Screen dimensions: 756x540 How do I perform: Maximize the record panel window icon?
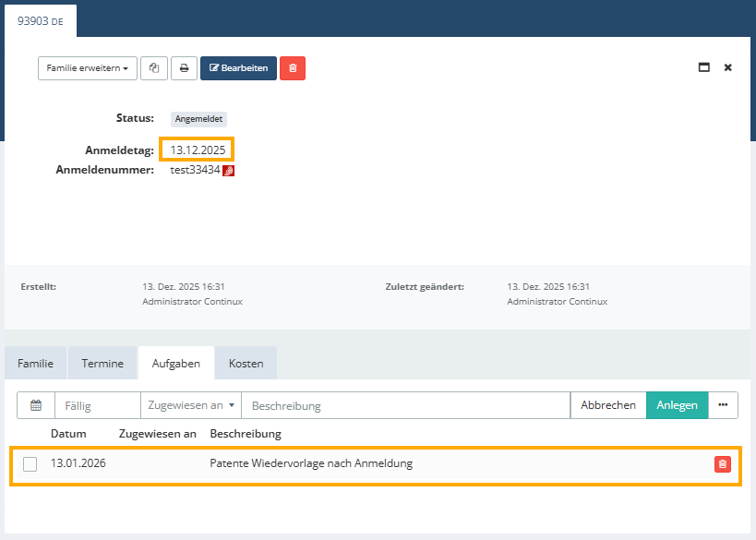(704, 67)
